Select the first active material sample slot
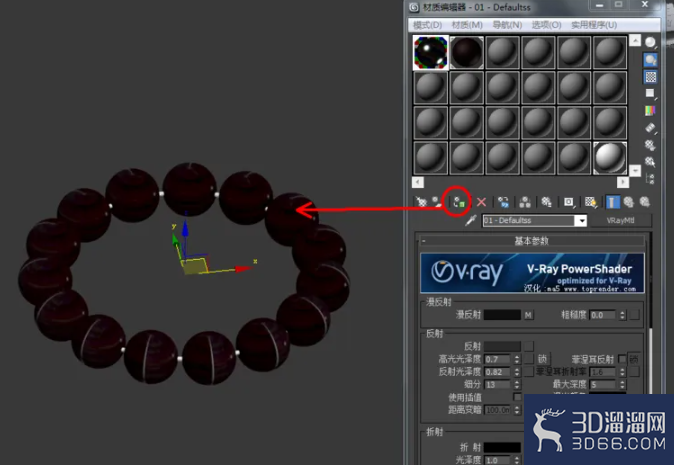Screen dimensions: 674x465 tap(430, 52)
